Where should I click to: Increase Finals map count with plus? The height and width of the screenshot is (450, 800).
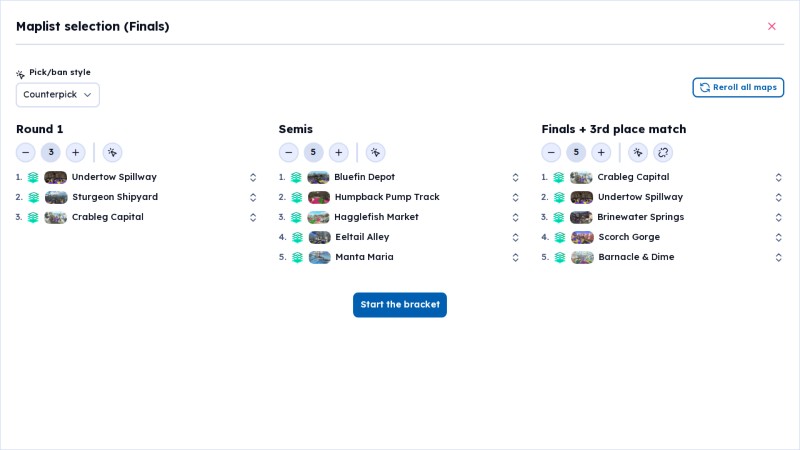(601, 153)
